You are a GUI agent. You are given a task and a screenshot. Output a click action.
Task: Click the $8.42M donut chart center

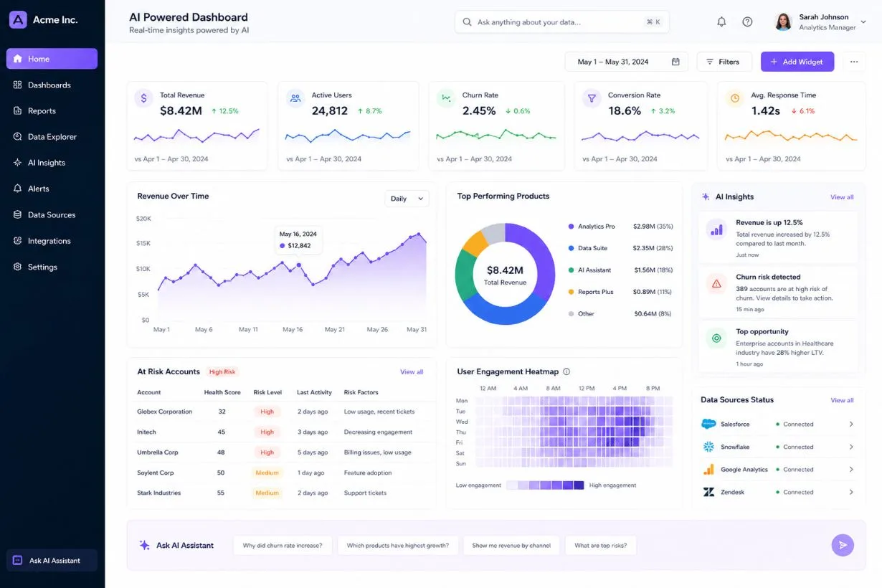pyautogui.click(x=505, y=275)
